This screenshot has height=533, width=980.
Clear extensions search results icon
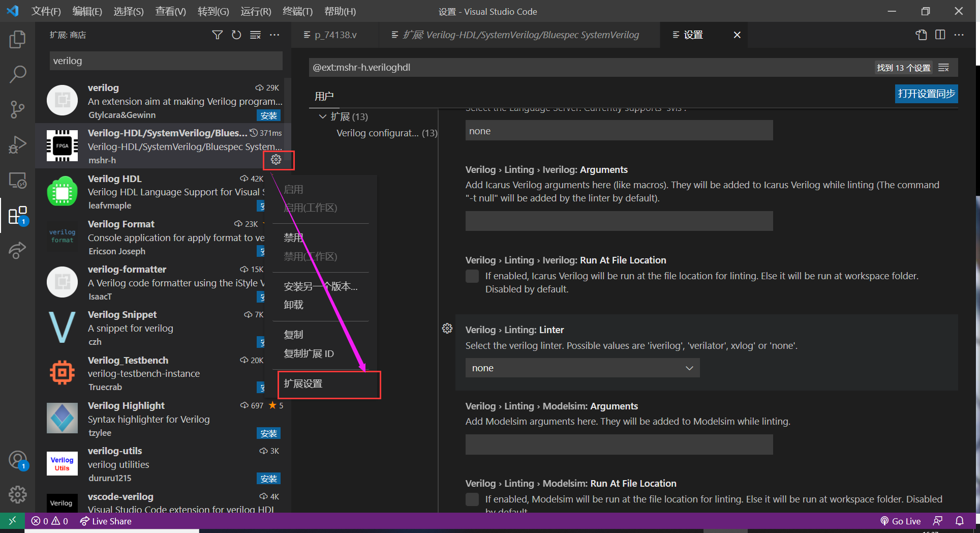click(x=255, y=35)
